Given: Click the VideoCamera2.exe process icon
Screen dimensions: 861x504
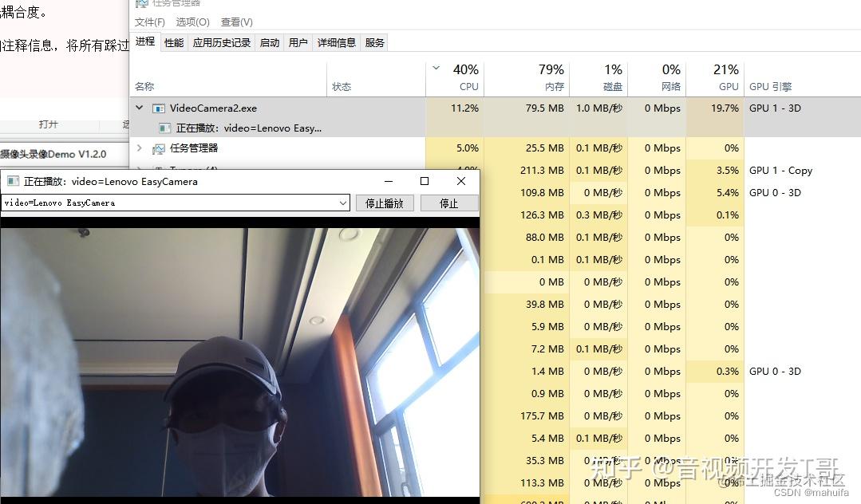Looking at the screenshot, I should click(159, 107).
